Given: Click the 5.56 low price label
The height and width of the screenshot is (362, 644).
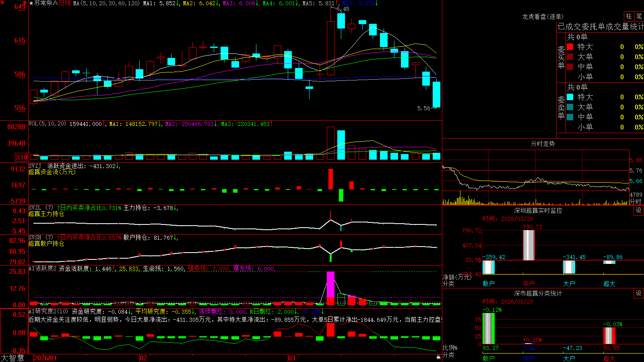Looking at the screenshot, I should 423,108.
